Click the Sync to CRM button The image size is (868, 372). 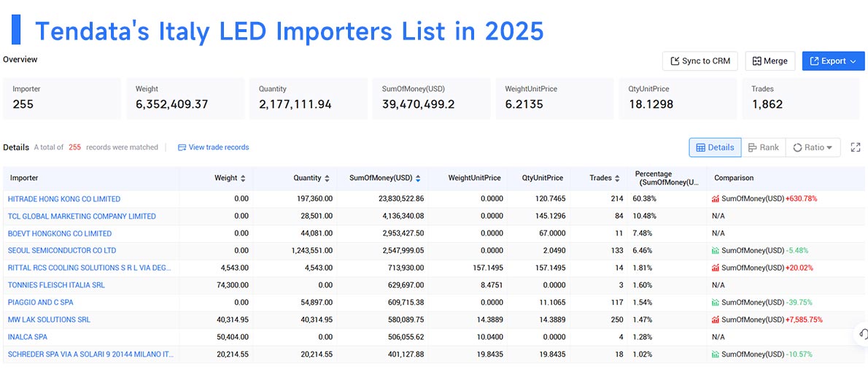[x=700, y=61]
